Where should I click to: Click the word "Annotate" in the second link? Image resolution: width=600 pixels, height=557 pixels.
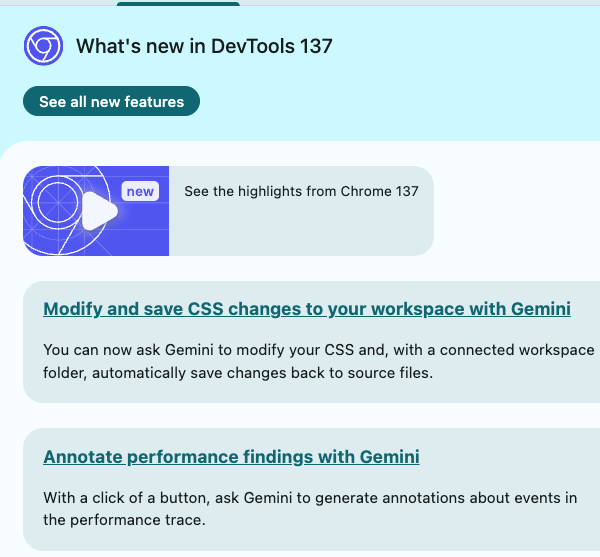[82, 457]
